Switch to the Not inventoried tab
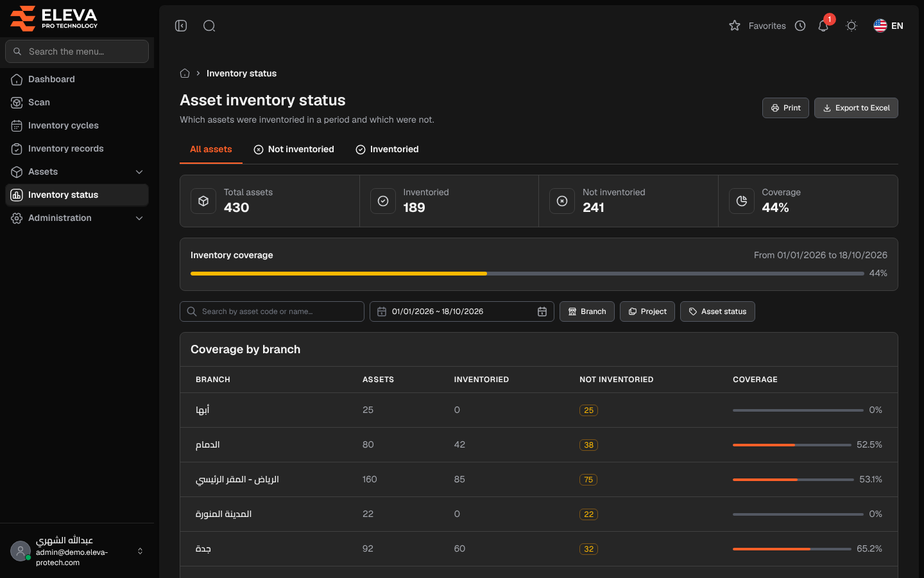Image resolution: width=924 pixels, height=578 pixels. [x=294, y=149]
